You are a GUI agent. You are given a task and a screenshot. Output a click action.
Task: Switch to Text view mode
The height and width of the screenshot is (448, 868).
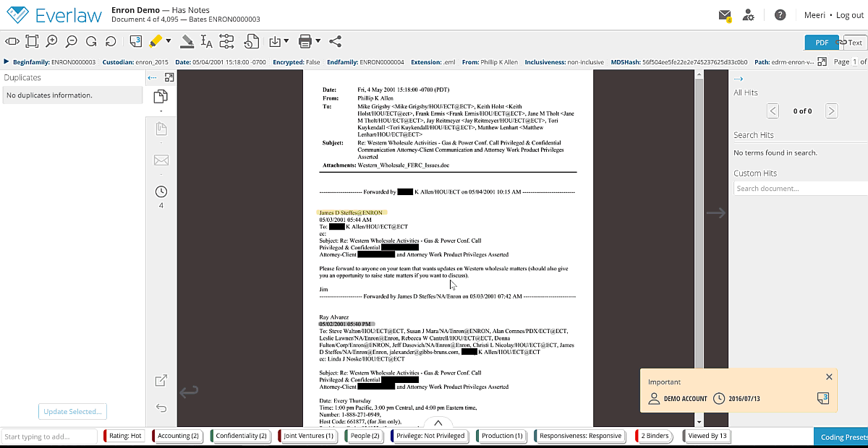pos(854,42)
